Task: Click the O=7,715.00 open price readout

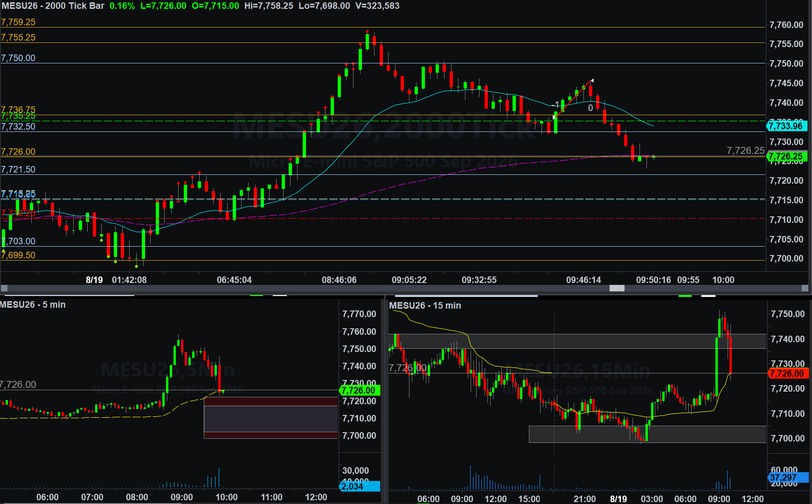Action: (x=215, y=6)
